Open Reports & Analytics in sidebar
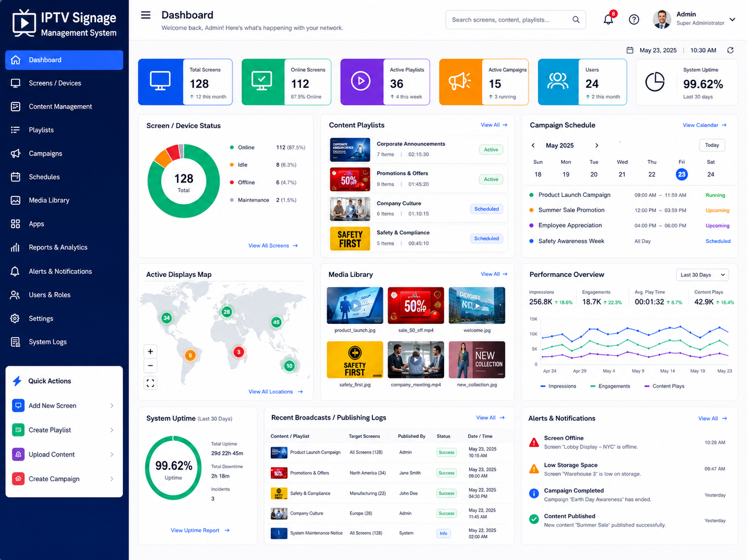 pos(64,248)
